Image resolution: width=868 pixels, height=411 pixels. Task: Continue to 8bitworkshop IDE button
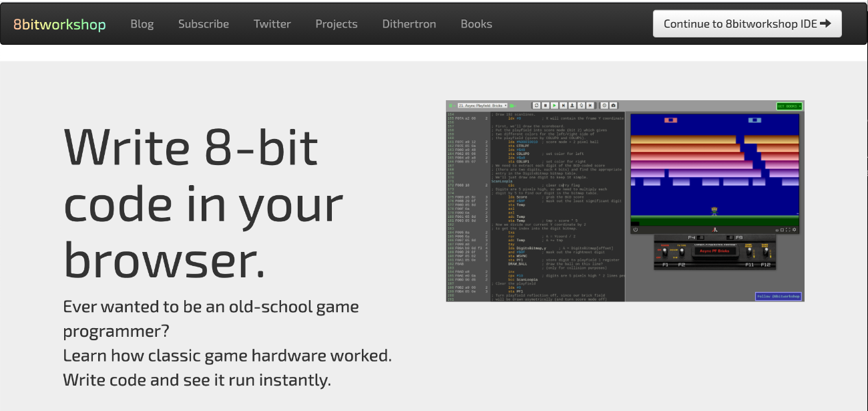[x=747, y=24]
